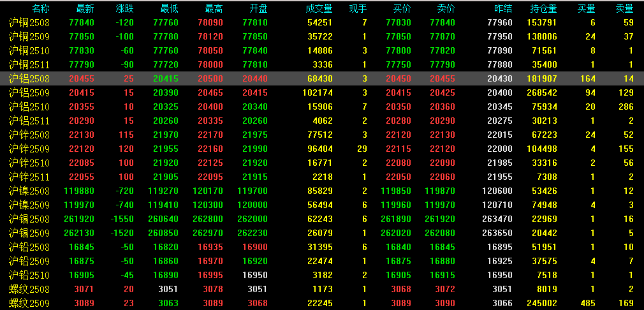Select the 沪铝2510 contract name

(29, 107)
